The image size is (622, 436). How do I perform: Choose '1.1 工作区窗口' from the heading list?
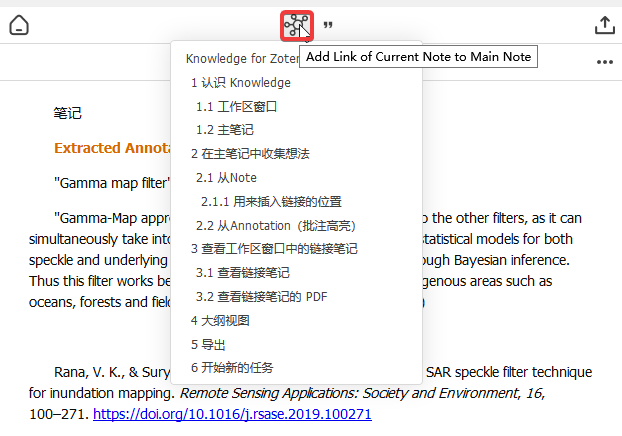click(236, 106)
